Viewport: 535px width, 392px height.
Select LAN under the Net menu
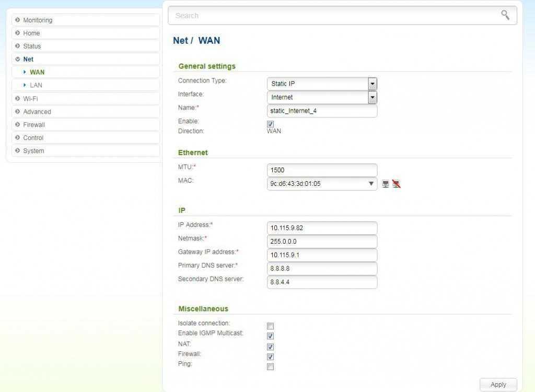tap(36, 85)
